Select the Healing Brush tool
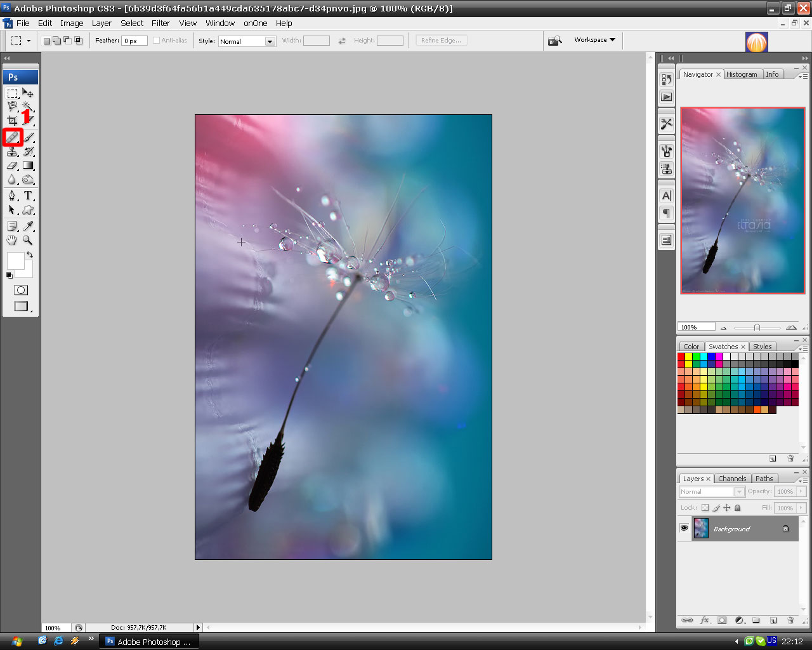Image resolution: width=812 pixels, height=650 pixels. [x=13, y=137]
